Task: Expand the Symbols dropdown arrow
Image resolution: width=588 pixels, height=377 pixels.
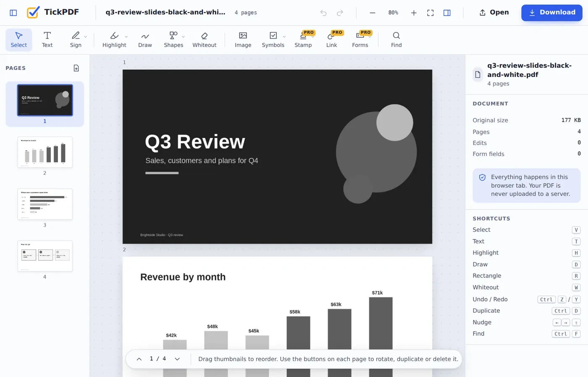Action: coord(284,37)
